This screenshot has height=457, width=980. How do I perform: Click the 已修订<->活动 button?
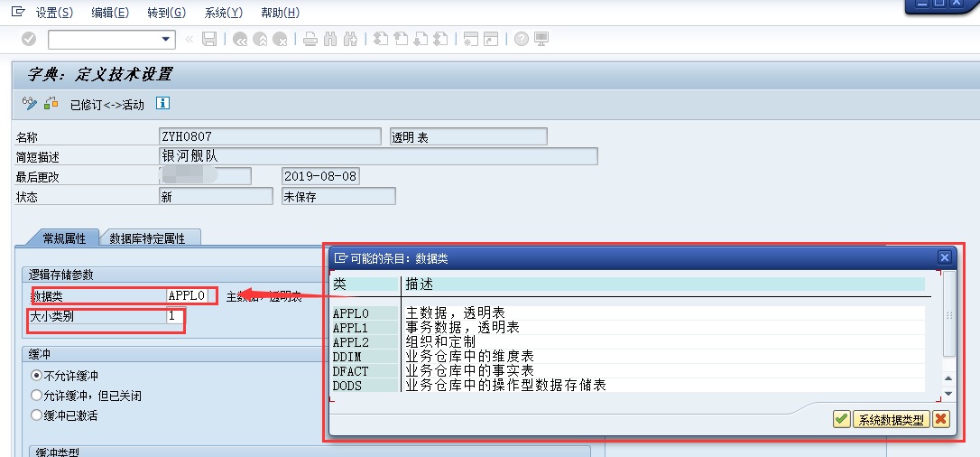[106, 105]
